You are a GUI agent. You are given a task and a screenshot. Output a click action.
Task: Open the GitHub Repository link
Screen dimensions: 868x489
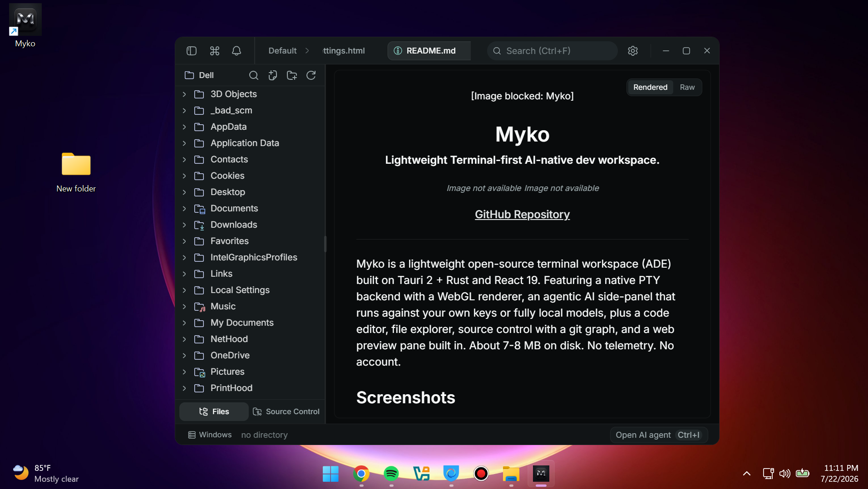522,215
